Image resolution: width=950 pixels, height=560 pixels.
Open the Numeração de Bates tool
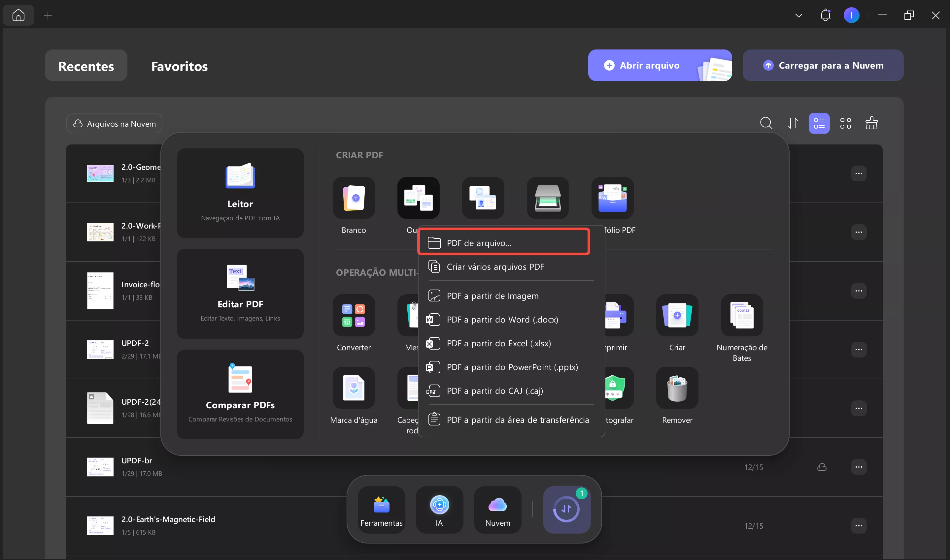coord(741,316)
